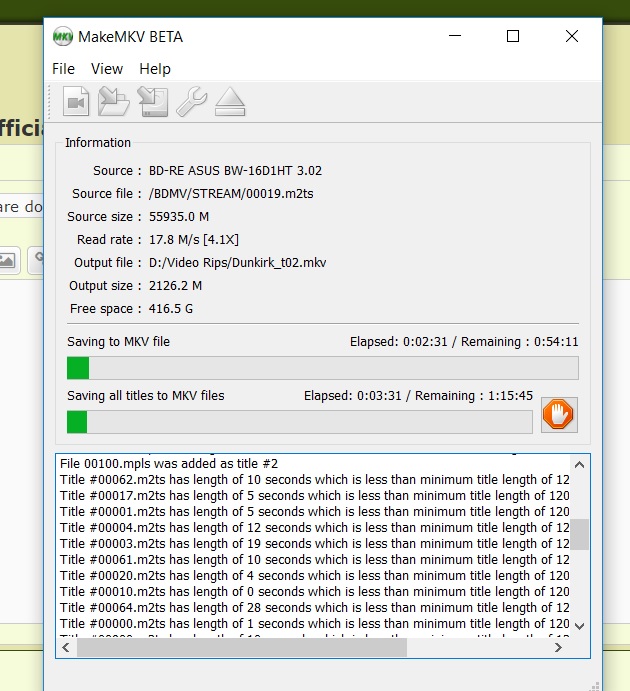Click the image icon in the background window
Viewport: 630px width, 691px height.
point(8,260)
